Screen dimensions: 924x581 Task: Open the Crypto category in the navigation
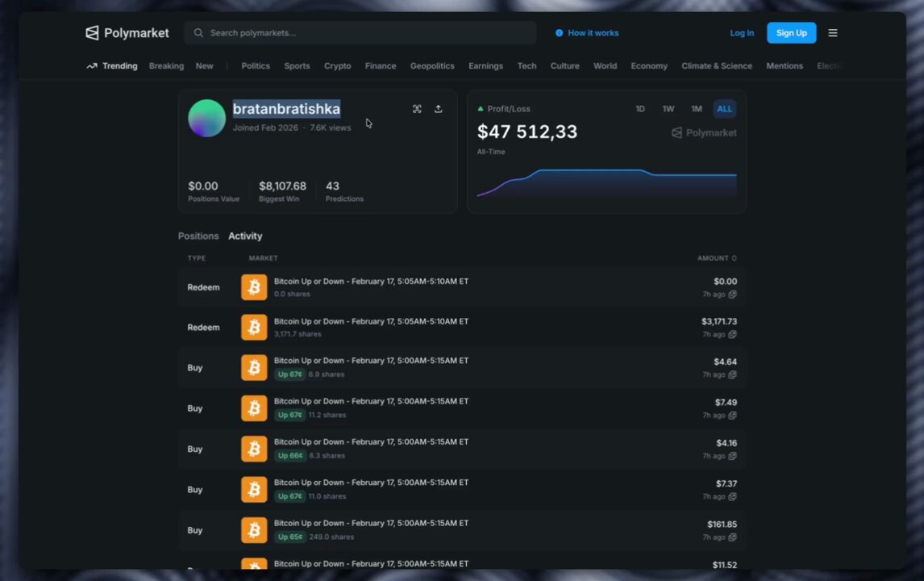click(x=337, y=65)
